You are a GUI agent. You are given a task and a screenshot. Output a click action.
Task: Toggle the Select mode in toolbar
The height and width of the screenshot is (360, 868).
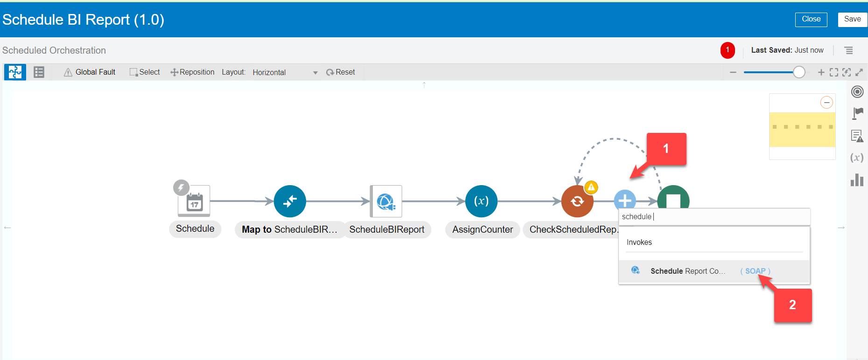pos(145,72)
